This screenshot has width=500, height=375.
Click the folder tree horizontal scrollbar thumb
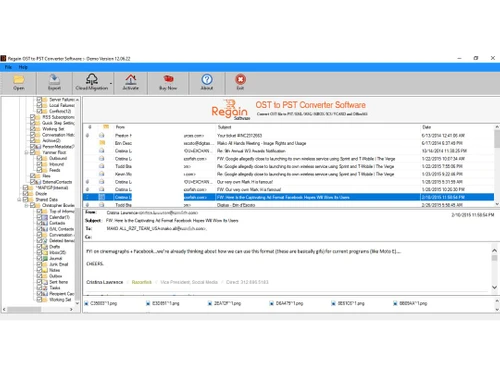coord(24,309)
